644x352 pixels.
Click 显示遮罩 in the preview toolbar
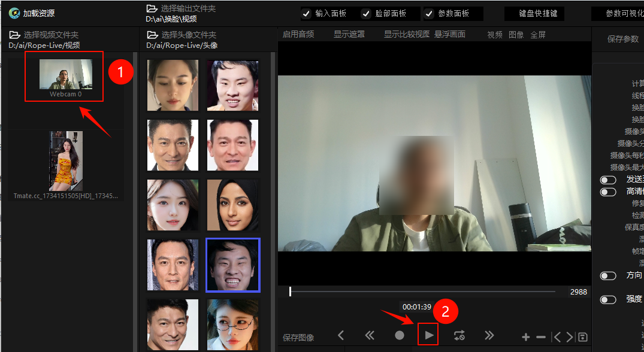coord(349,35)
